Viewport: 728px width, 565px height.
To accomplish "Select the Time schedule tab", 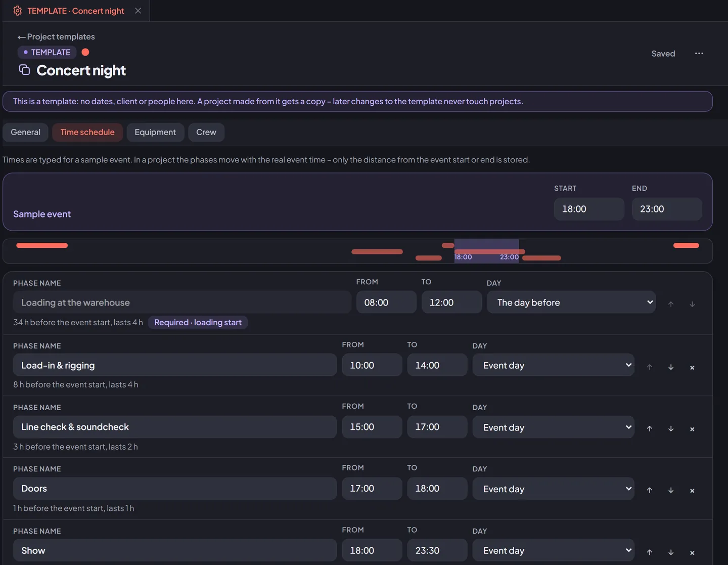I will tap(87, 132).
